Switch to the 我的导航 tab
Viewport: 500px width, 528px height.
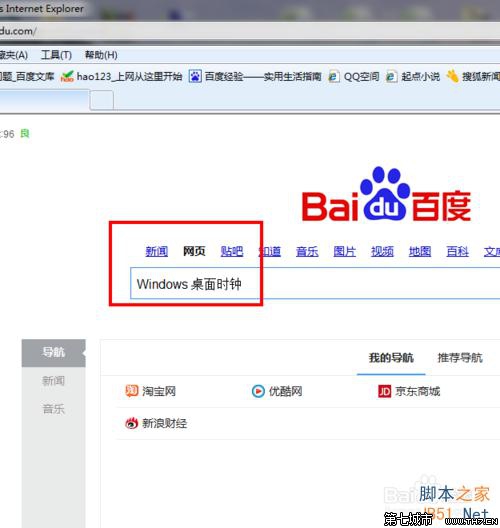(x=391, y=358)
